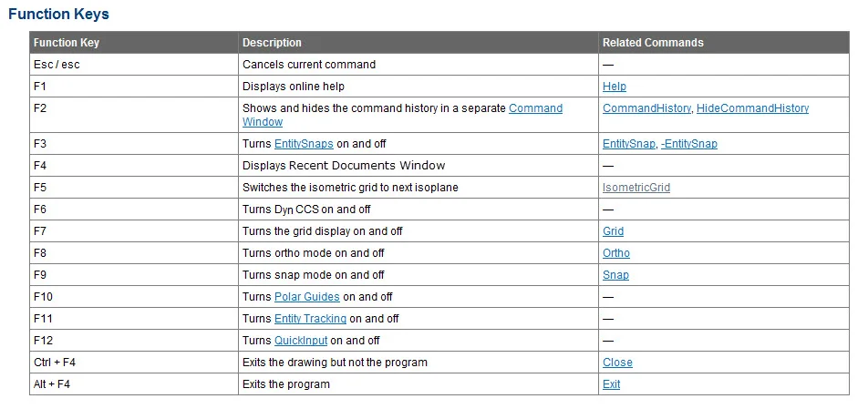868x409 pixels.
Task: Open the -EntitySnap command link
Action: [692, 144]
